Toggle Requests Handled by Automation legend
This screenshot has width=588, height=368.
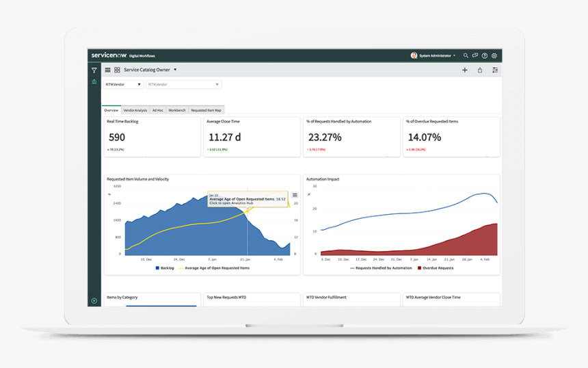381,268
